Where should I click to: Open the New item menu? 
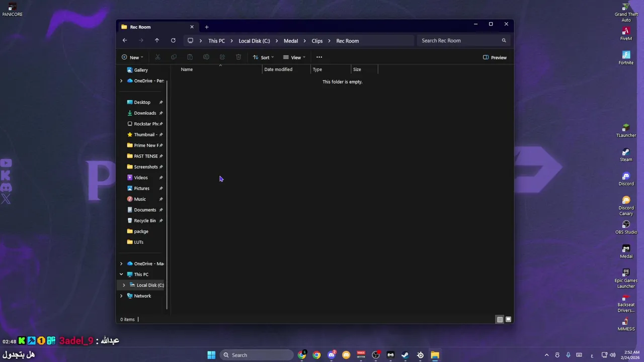(x=132, y=57)
